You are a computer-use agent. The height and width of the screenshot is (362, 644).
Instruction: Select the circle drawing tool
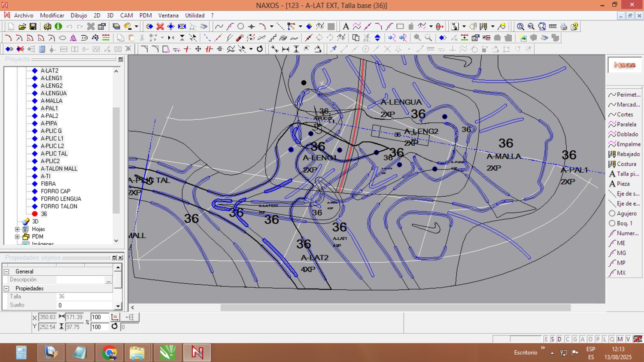click(x=240, y=27)
